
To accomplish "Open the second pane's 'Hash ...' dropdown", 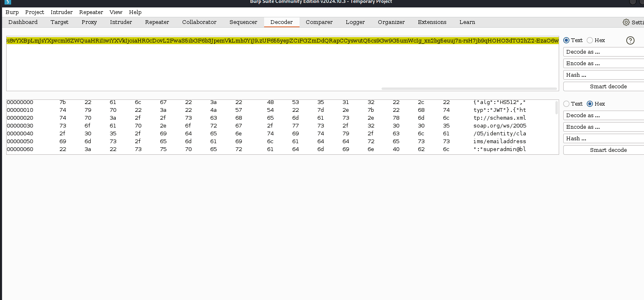I will tap(604, 139).
